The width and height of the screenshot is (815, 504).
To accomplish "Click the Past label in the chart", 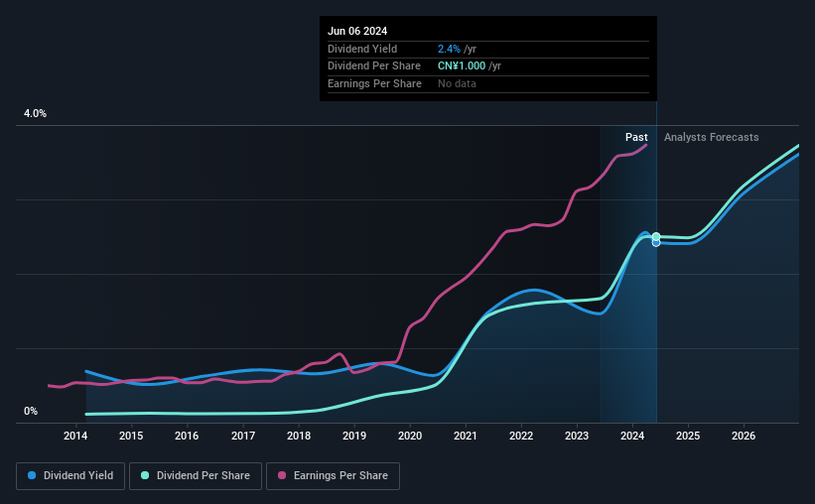I will point(636,137).
